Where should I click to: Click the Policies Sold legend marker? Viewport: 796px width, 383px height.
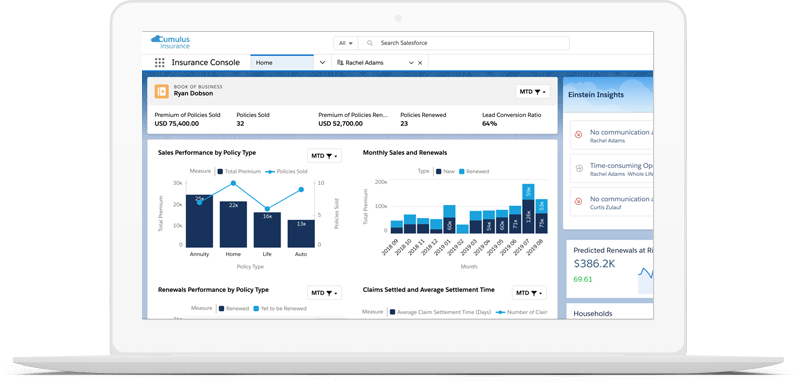tap(270, 172)
